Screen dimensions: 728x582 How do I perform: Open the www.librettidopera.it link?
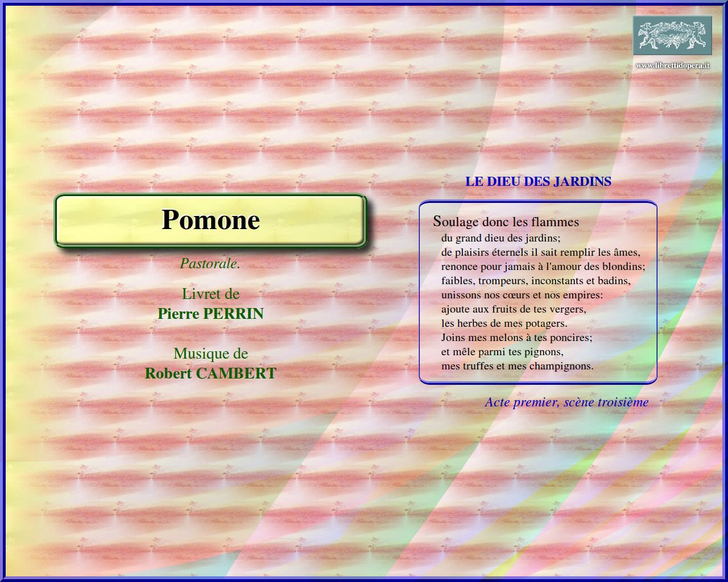pyautogui.click(x=672, y=65)
